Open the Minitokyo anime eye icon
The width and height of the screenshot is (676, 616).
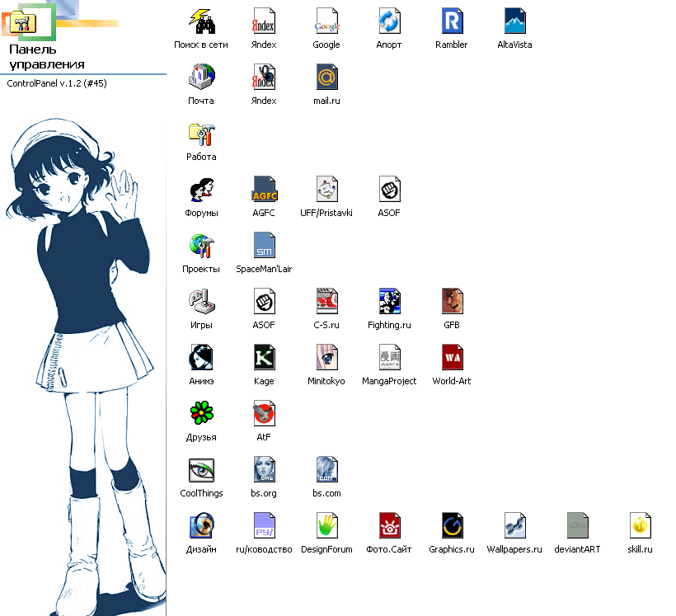tap(326, 358)
